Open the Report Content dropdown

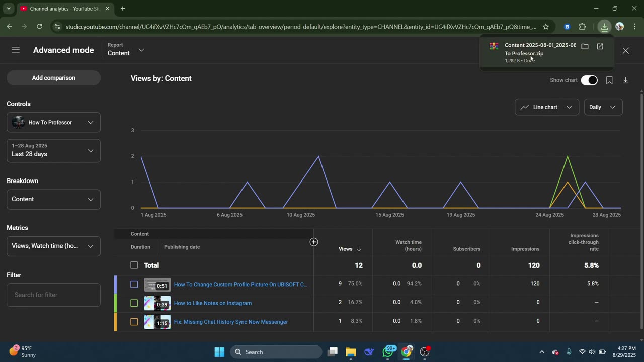126,49
